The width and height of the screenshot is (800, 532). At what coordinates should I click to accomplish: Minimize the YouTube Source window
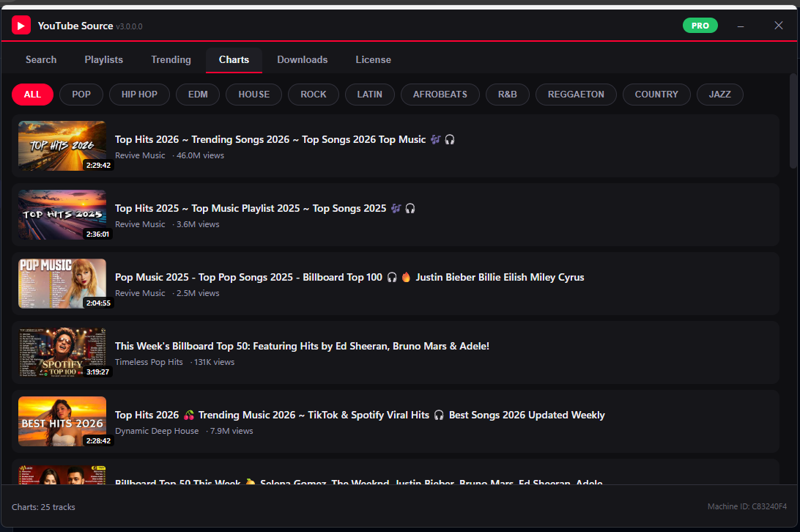(741, 26)
